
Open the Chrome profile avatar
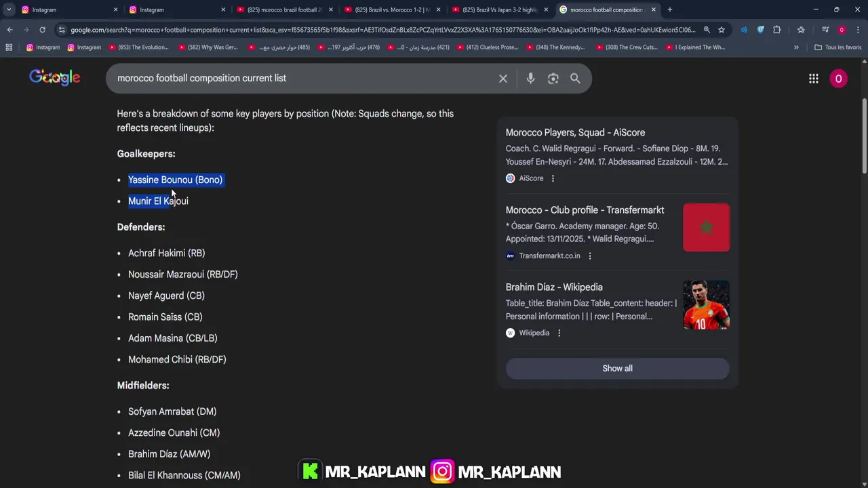[842, 30]
